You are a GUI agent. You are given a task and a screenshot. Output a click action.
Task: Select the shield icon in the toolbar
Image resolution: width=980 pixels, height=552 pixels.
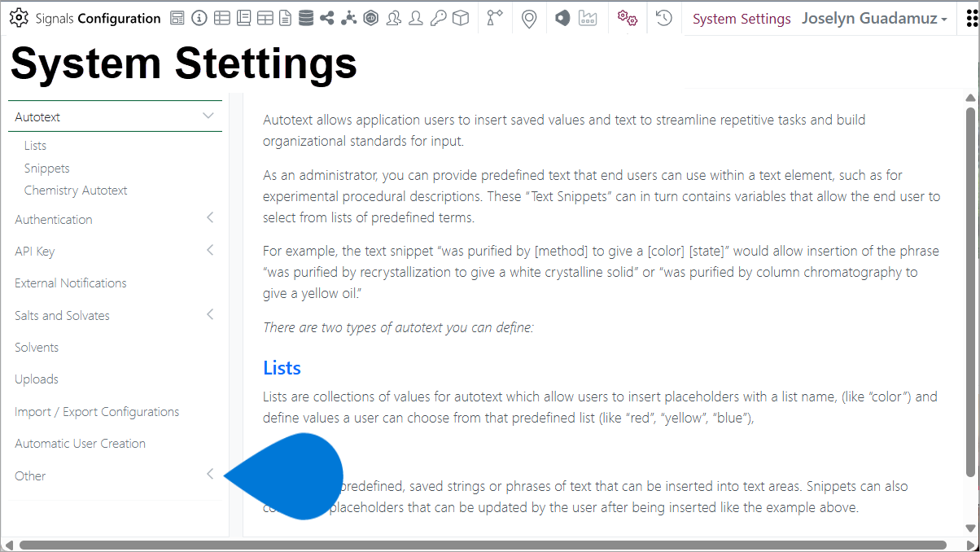tap(562, 18)
